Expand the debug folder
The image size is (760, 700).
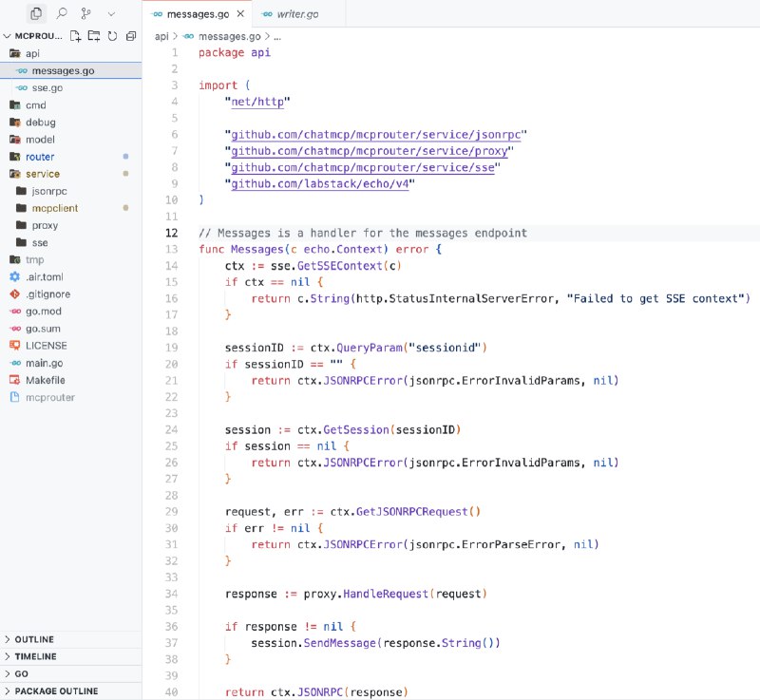point(70,123)
